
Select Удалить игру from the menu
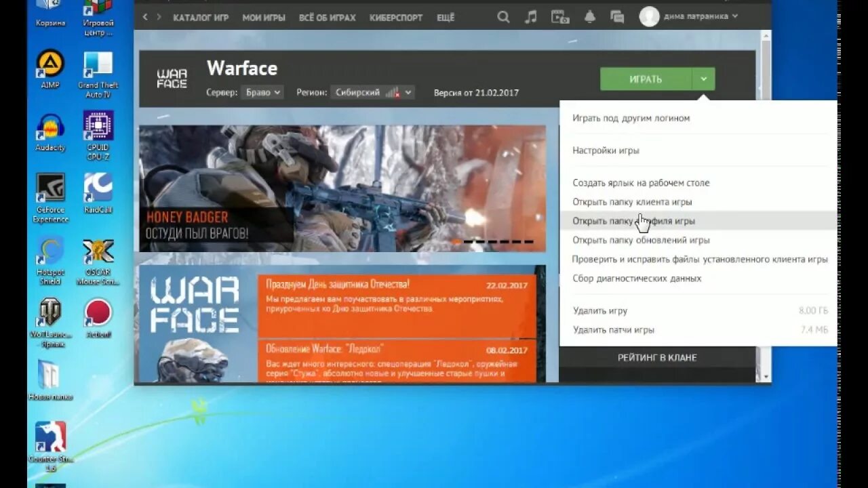(x=698, y=310)
